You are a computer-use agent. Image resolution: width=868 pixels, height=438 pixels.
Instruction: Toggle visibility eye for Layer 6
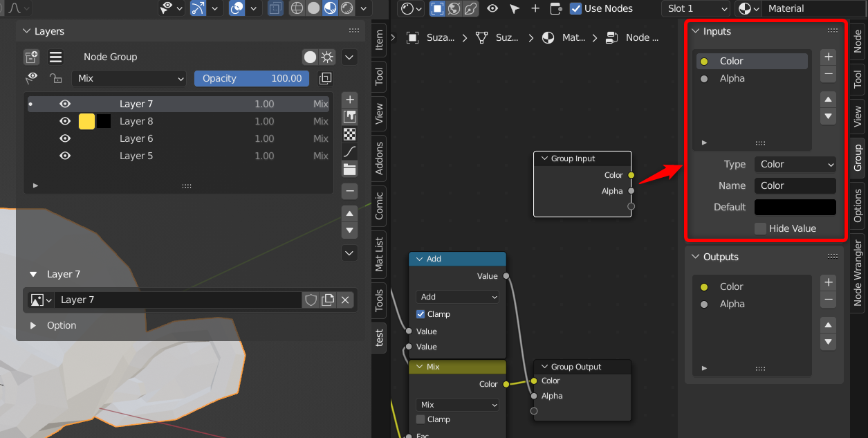coord(65,138)
